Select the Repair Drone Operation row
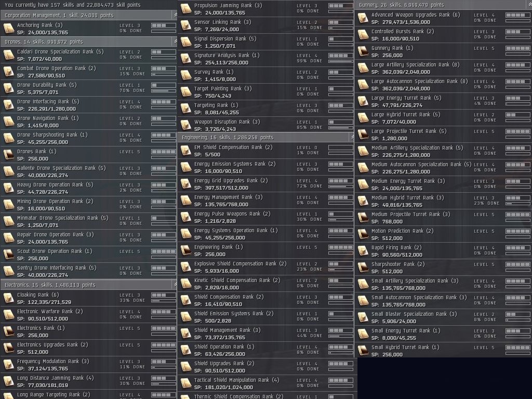The height and width of the screenshot is (399, 532). tap(88, 238)
